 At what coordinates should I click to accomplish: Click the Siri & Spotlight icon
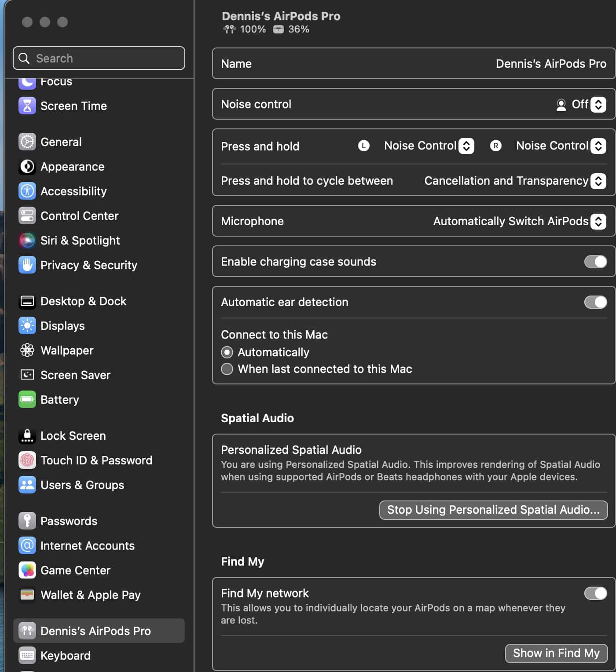27,241
